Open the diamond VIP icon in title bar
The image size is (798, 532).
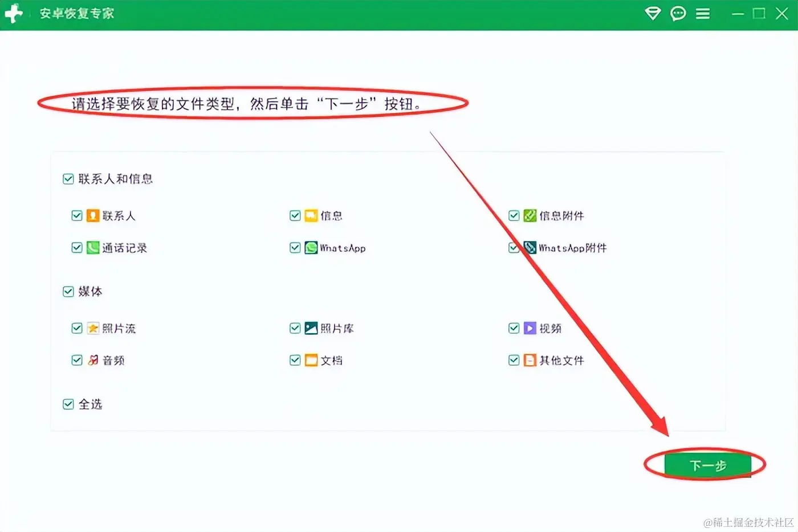coord(653,13)
